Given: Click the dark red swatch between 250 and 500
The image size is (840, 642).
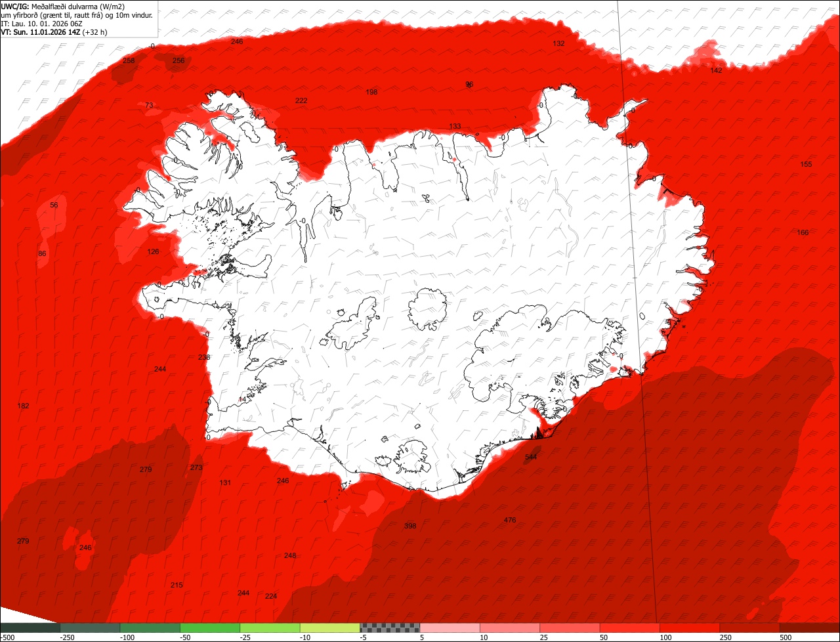Looking at the screenshot, I should (749, 628).
